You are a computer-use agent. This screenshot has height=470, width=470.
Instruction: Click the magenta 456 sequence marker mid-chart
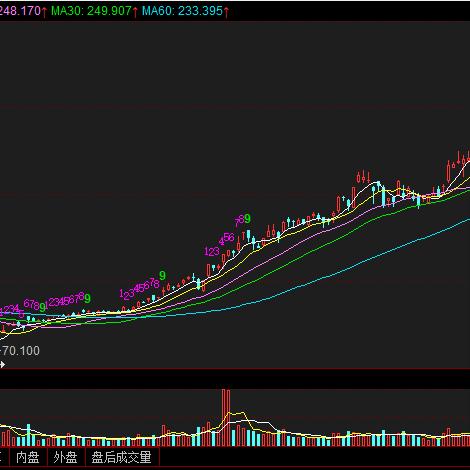tap(227, 238)
